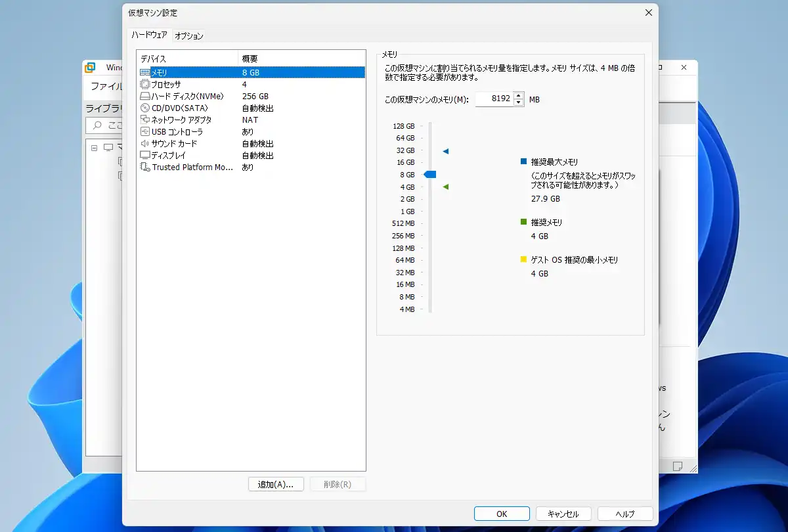Viewport: 788px width, 532px height.
Task: Choose the CD/DVD(SATA) device icon
Action: pos(145,108)
